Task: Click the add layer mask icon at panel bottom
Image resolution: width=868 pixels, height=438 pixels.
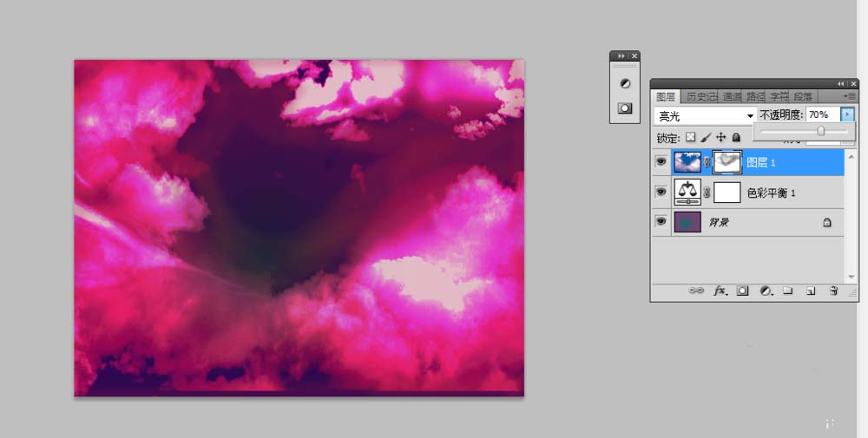Action: [x=742, y=291]
